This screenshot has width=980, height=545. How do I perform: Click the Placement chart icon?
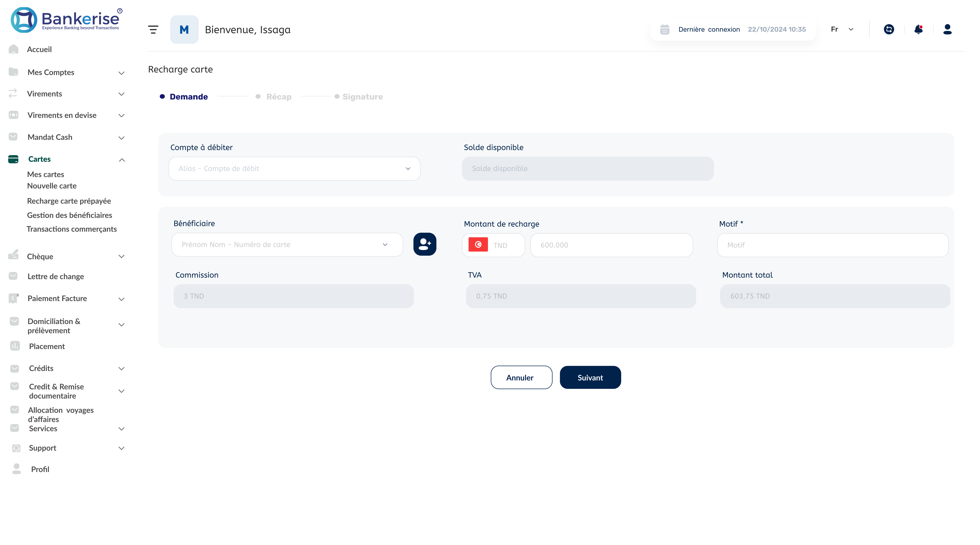15,346
